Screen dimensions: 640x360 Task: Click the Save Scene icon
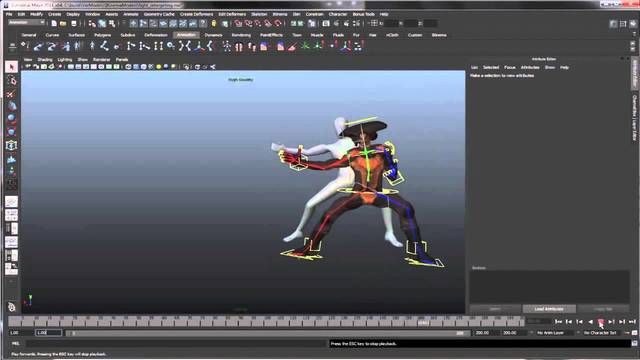(73, 24)
